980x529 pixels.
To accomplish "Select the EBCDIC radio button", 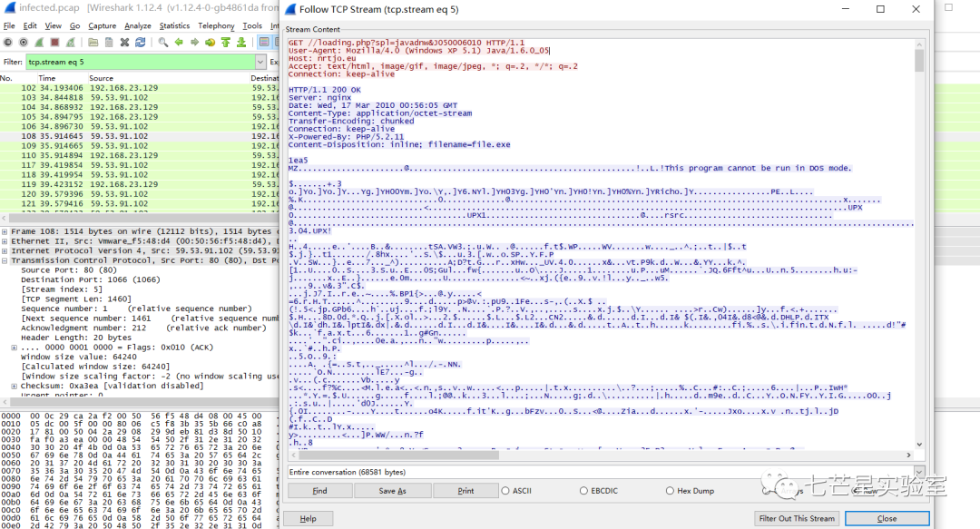I will (583, 491).
